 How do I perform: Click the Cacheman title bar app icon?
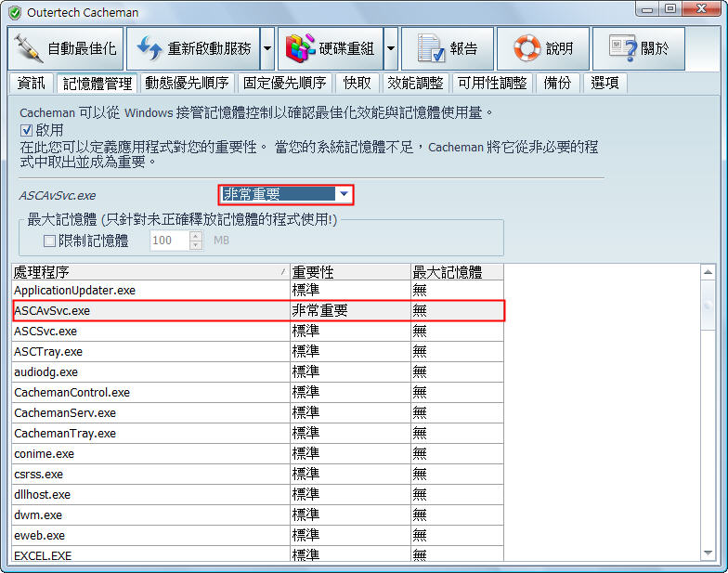pos(14,12)
